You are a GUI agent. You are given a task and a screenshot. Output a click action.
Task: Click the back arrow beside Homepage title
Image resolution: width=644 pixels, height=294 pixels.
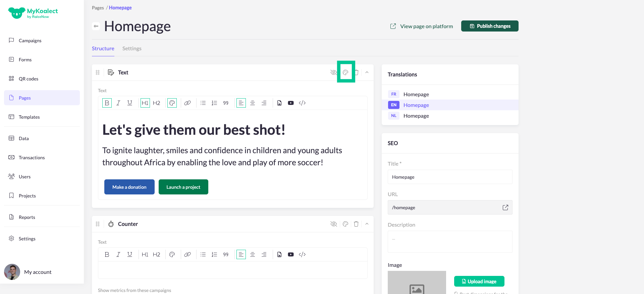pyautogui.click(x=96, y=26)
